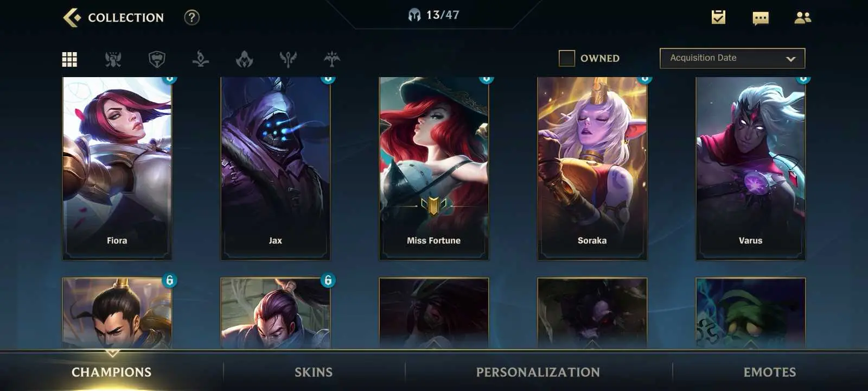Screen dimensions: 868x391
Task: Enable the Owned checkbox
Action: point(567,58)
